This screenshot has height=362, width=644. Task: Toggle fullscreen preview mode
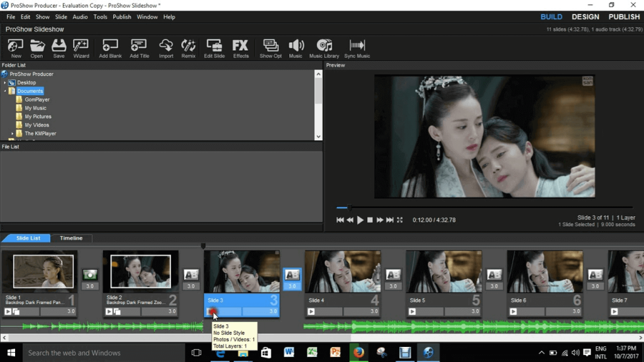click(400, 220)
